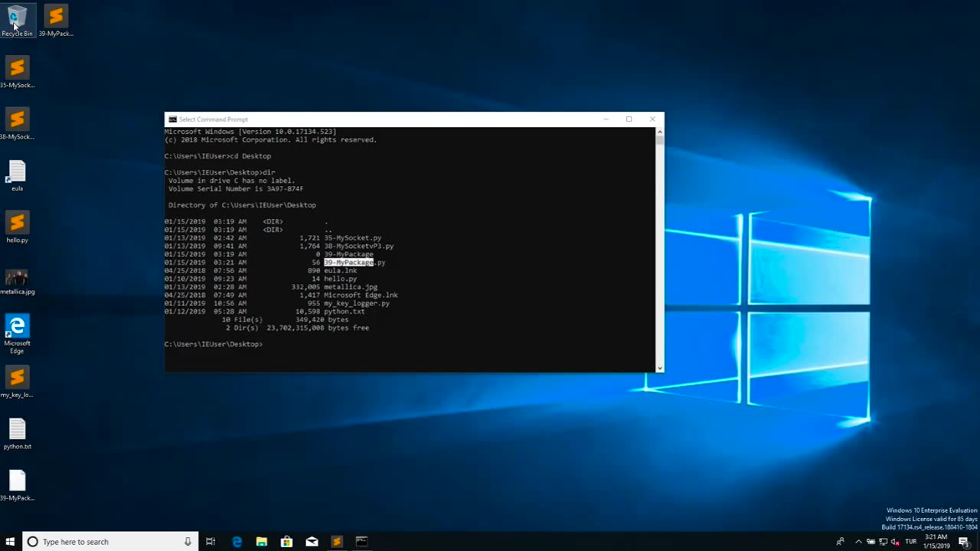Click '38-MySocketvP3.py' in the dir listing
The height and width of the screenshot is (551, 980).
tap(358, 246)
